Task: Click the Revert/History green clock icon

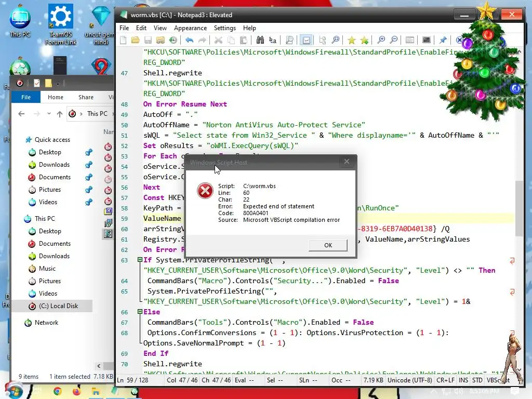Action: 173,41
